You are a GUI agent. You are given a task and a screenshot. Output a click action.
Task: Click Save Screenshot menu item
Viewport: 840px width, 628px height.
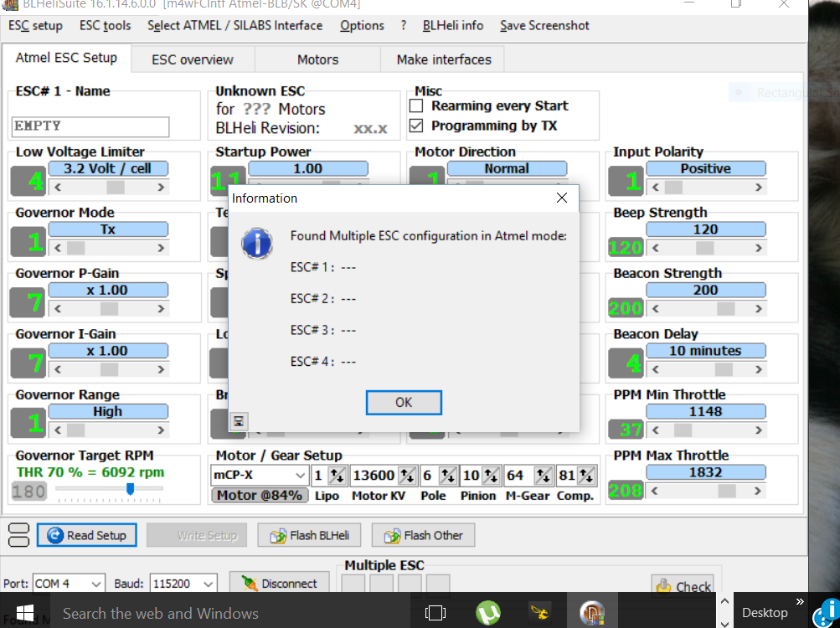pos(544,25)
